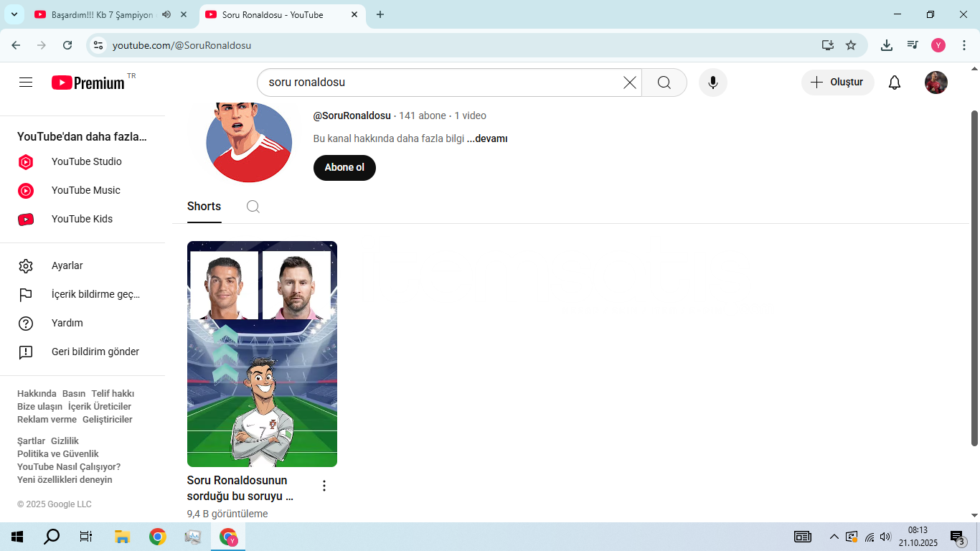The height and width of the screenshot is (551, 980).
Task: Open the more options menu for the Short
Action: 324,486
